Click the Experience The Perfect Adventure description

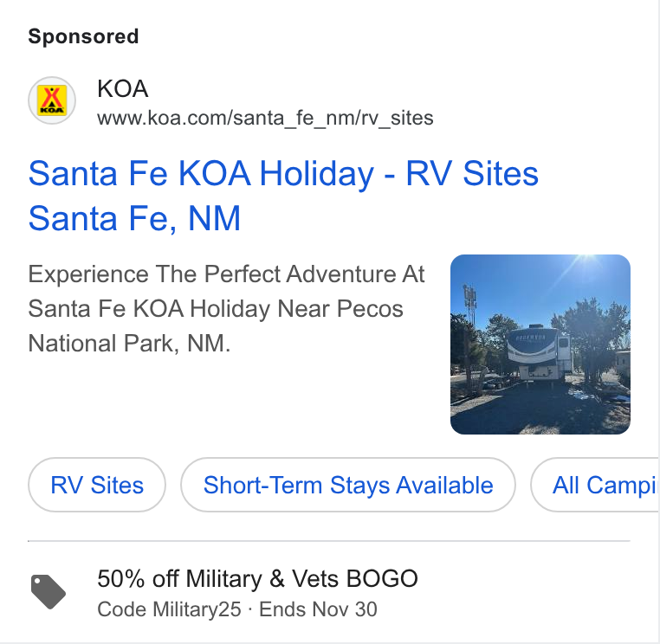pyautogui.click(x=226, y=309)
